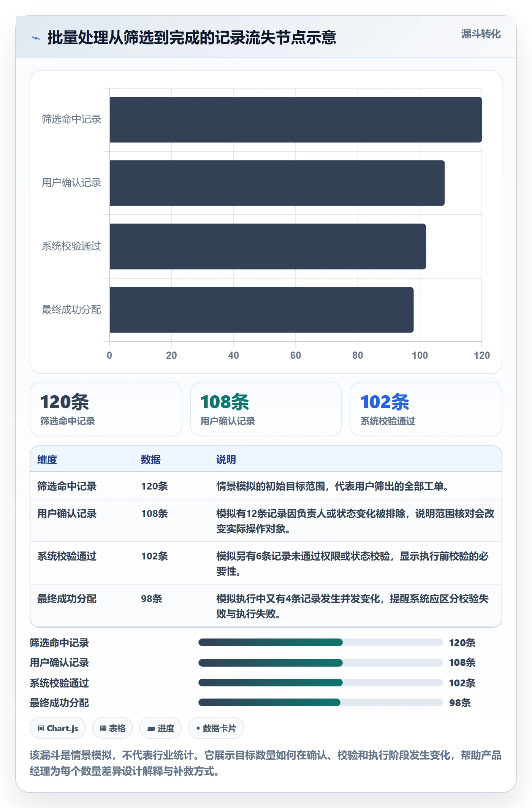This screenshot has width=532, height=808.
Task: Click the footer note starting 该漏斗是情景模拟
Action: (x=266, y=763)
